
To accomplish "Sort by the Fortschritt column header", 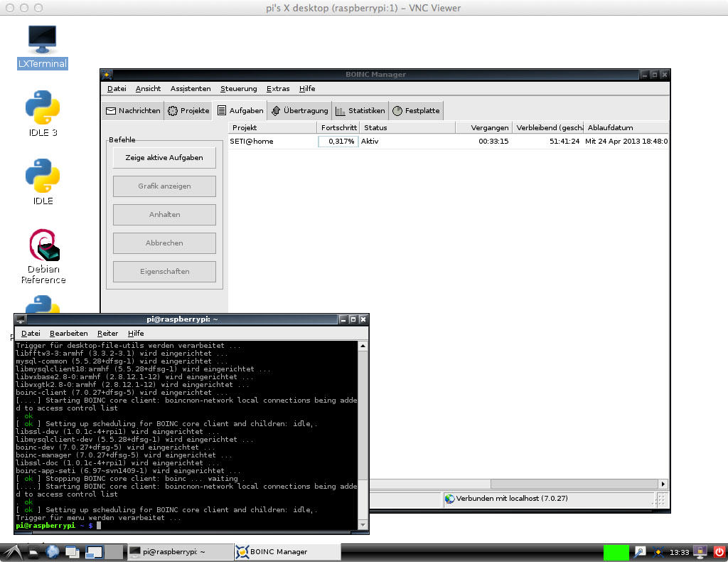I will pos(338,128).
